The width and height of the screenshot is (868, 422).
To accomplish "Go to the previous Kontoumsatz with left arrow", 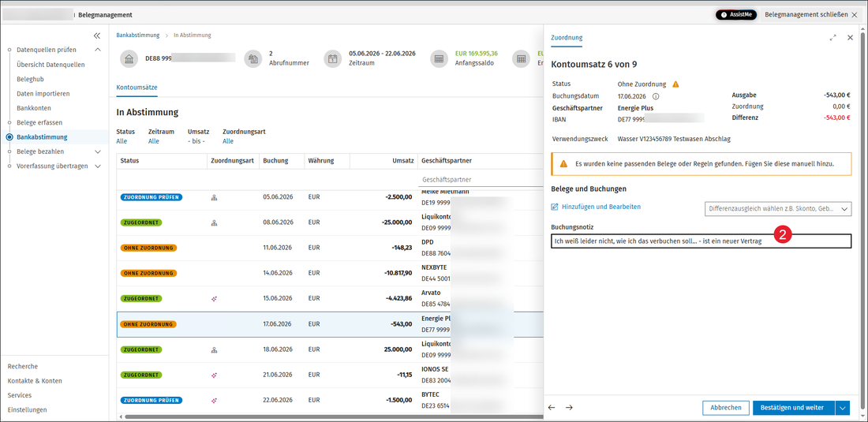I will tap(552, 408).
